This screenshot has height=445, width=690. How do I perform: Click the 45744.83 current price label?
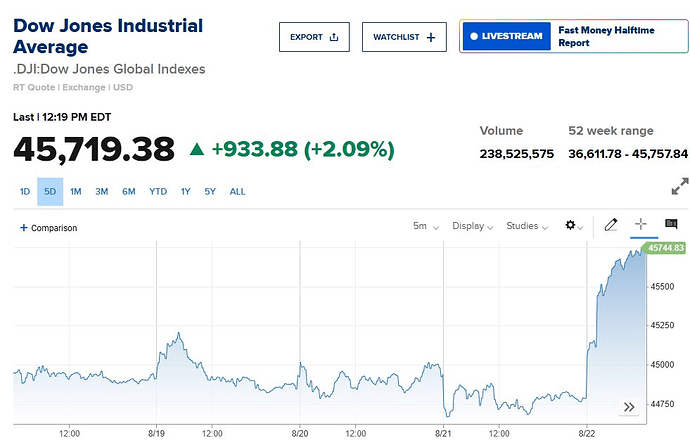665,248
